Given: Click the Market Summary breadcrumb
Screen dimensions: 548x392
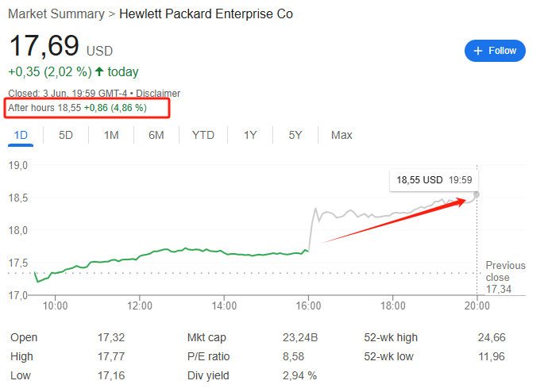Looking at the screenshot, I should point(56,14).
